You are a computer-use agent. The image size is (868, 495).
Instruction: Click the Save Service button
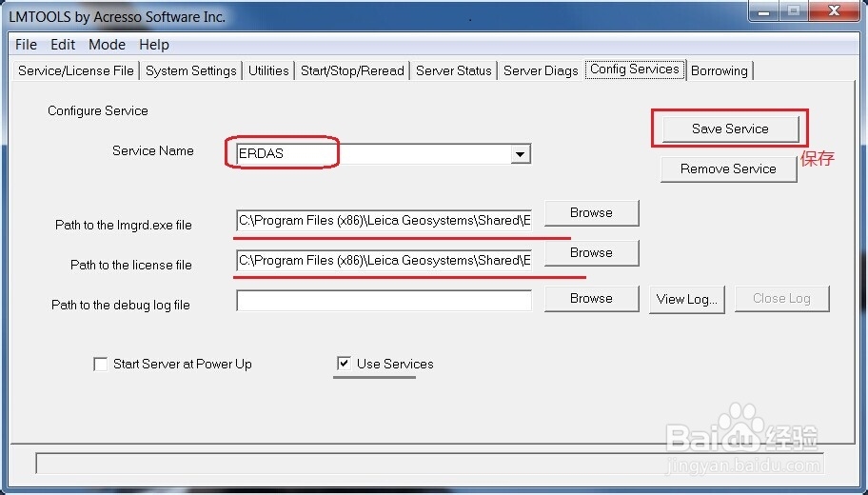pyautogui.click(x=730, y=129)
